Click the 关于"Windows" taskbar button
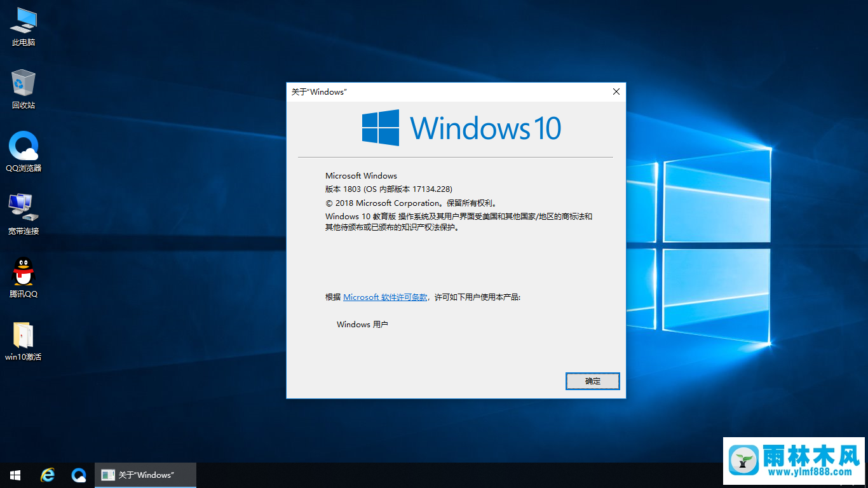This screenshot has width=868, height=488. [146, 475]
